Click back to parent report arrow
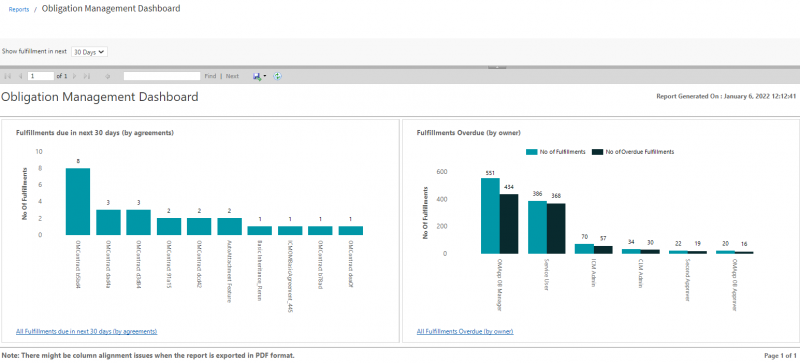This screenshot has height=363, width=800. coord(108,76)
